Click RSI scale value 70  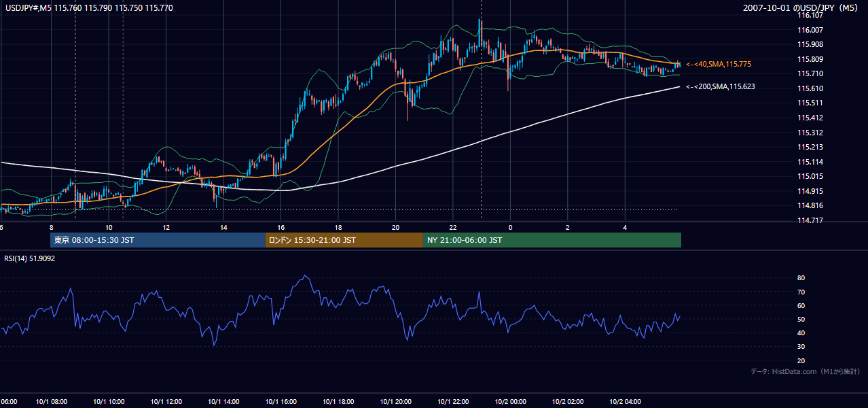[x=801, y=292]
